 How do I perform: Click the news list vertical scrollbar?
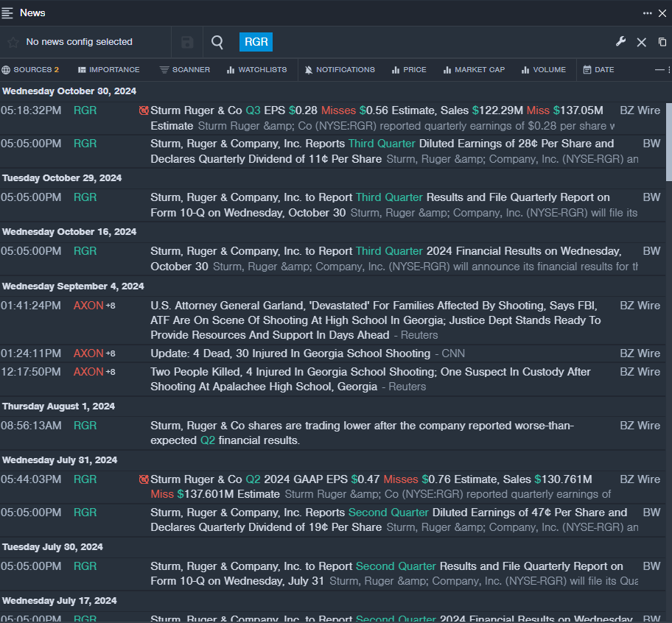(668, 140)
